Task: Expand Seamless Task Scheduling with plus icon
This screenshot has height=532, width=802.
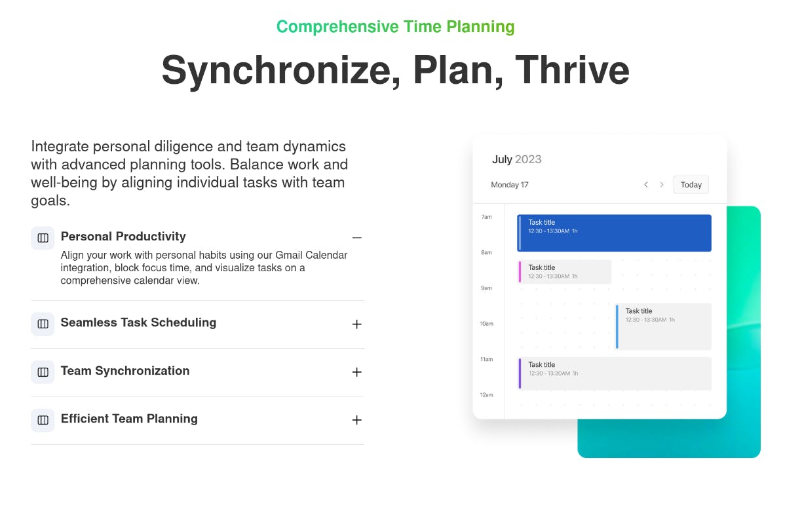Action: pos(356,324)
